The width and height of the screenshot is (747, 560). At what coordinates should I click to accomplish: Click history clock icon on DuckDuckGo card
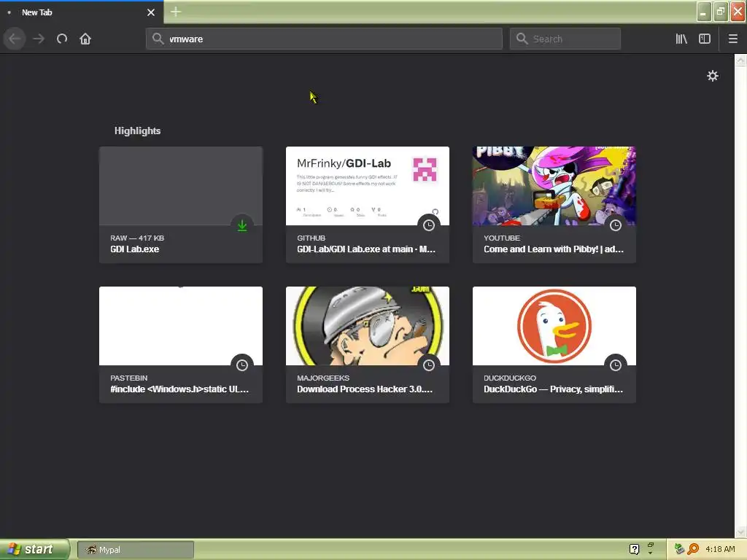point(616,365)
